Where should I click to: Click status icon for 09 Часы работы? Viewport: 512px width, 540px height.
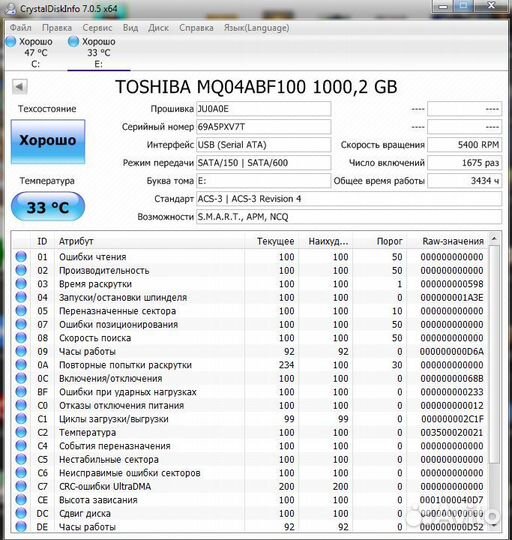21,351
